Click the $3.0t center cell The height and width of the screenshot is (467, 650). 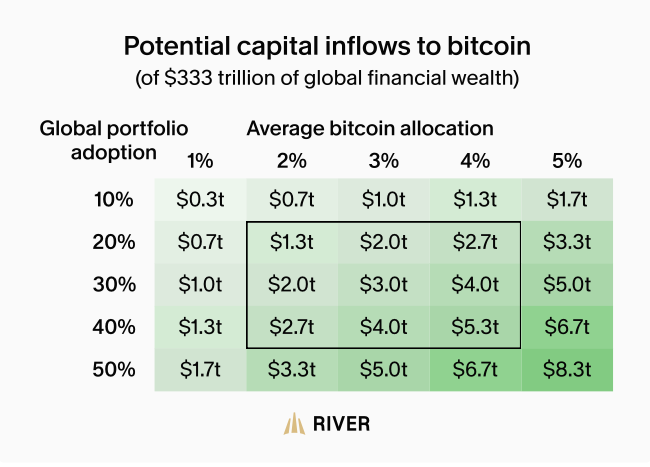point(384,285)
